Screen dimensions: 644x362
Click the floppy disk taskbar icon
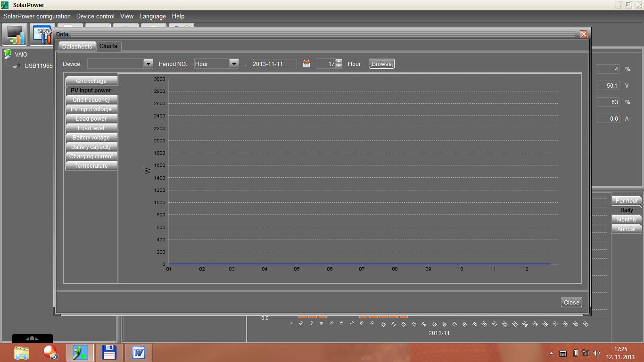[109, 352]
